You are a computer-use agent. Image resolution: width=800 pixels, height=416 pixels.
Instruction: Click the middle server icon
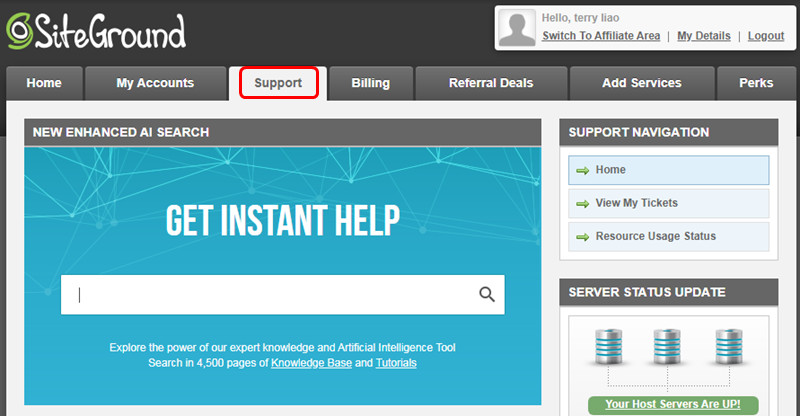667,347
